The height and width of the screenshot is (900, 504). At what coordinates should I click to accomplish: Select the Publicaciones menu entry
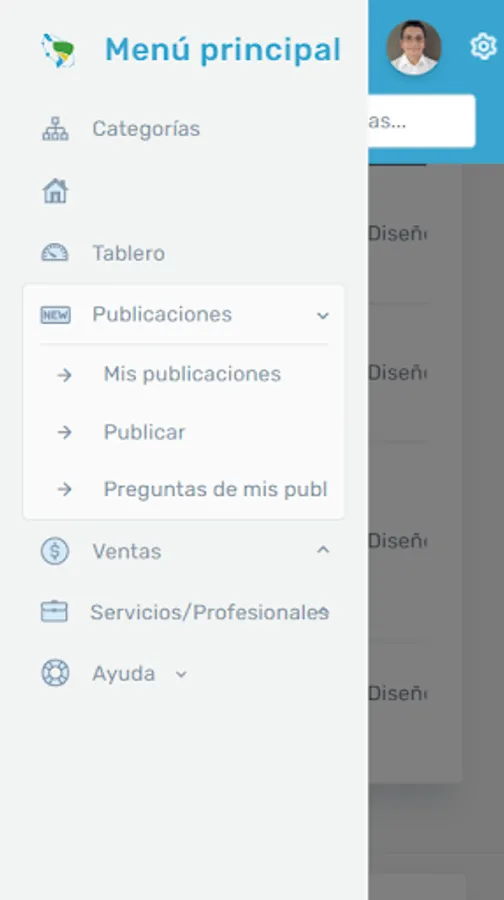[x=162, y=315]
